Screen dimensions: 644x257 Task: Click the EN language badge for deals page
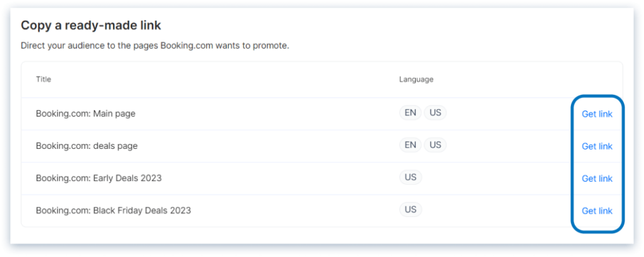tap(410, 145)
